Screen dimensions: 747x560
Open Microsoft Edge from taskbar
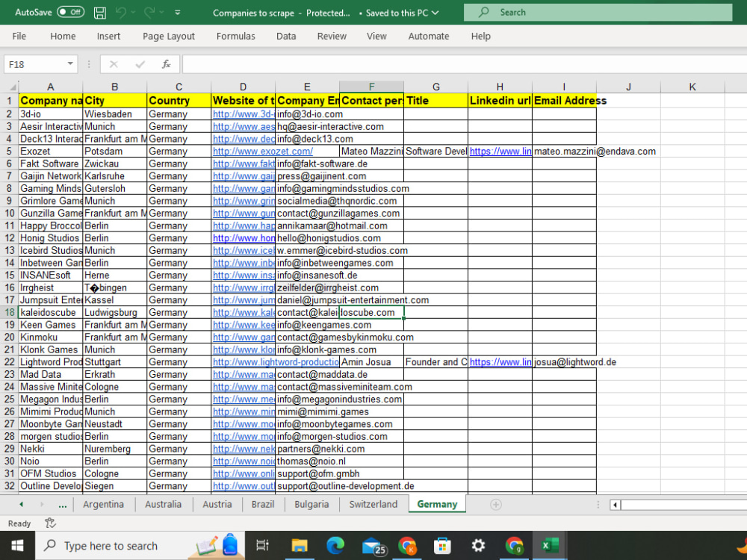coord(335,546)
